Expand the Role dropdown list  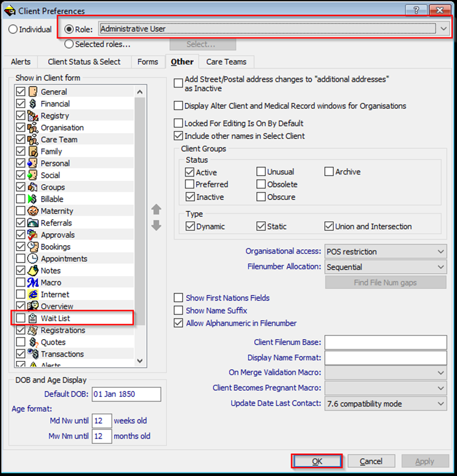point(443,29)
